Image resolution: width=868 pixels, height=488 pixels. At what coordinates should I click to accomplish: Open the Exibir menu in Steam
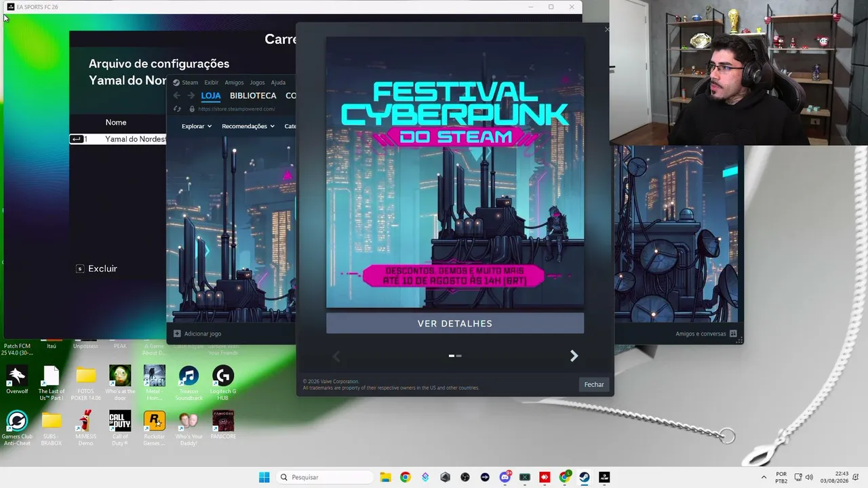coord(212,83)
